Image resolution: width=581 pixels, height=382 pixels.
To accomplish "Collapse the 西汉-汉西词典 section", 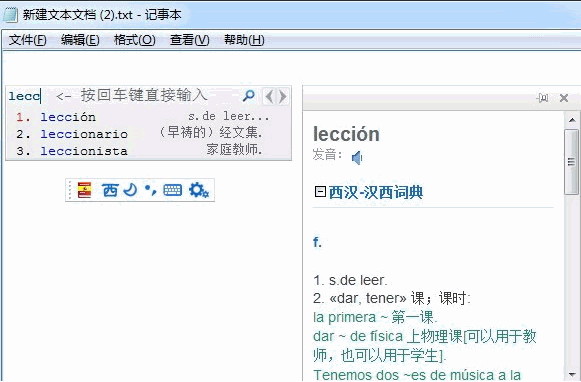I will coord(320,192).
